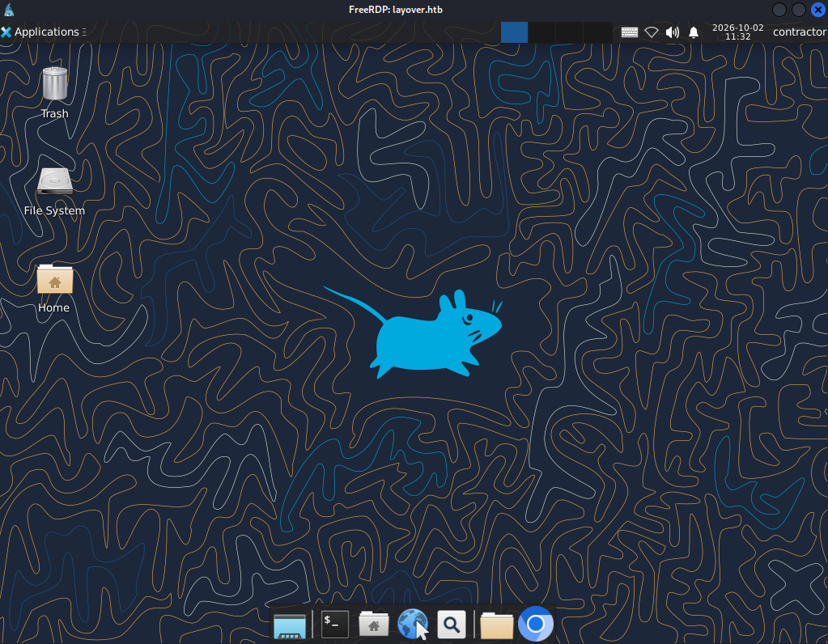The height and width of the screenshot is (644, 828).
Task: Click the Show Desktop dock icon
Action: click(290, 625)
